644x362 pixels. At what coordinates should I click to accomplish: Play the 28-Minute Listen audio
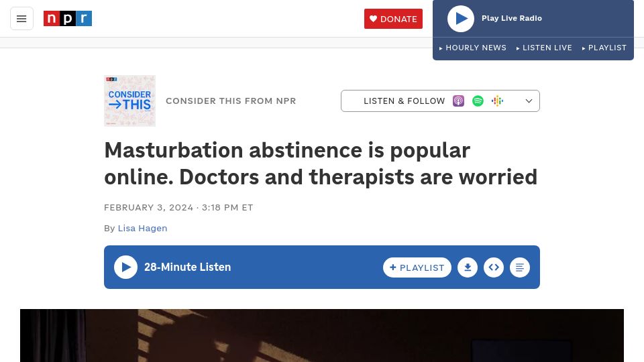(125, 267)
